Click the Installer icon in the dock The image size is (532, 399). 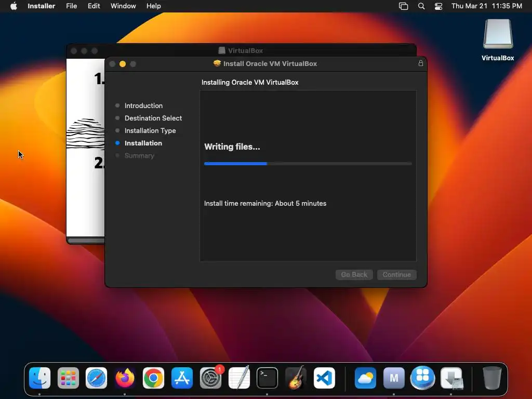(x=451, y=378)
